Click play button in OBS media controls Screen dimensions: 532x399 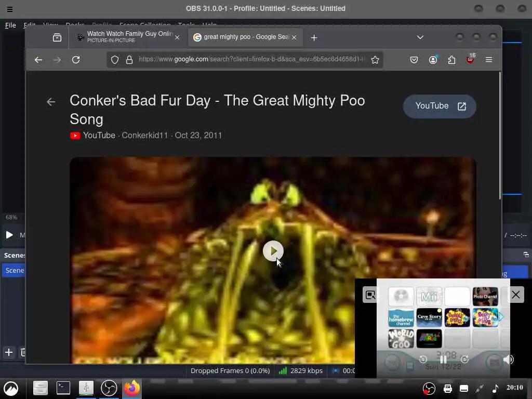(x=9, y=235)
